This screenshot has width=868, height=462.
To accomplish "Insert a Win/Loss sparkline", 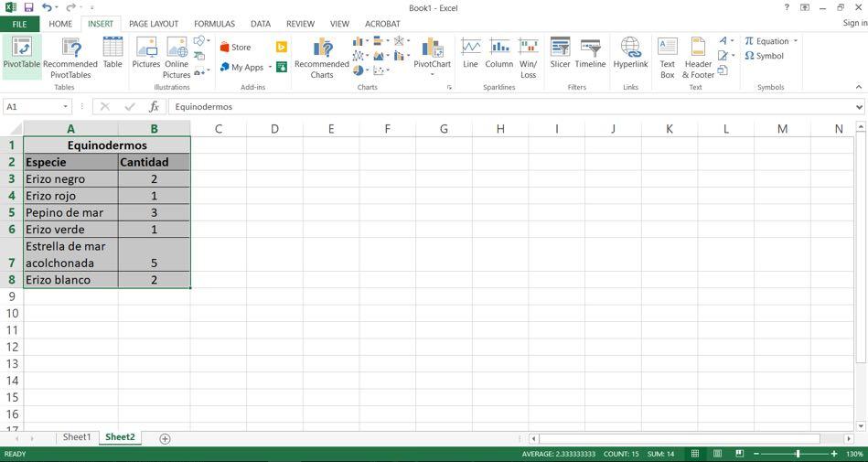I will coord(528,58).
